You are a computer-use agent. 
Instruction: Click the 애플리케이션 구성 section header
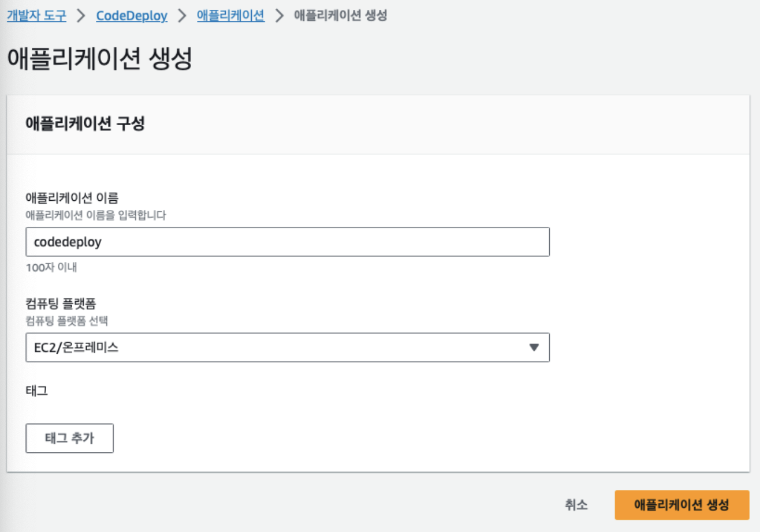click(x=85, y=124)
